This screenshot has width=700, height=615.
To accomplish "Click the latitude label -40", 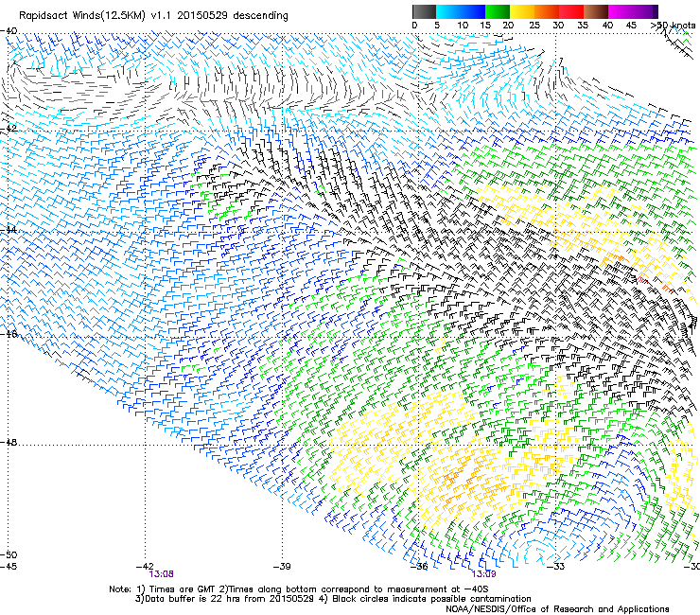I will point(9,31).
